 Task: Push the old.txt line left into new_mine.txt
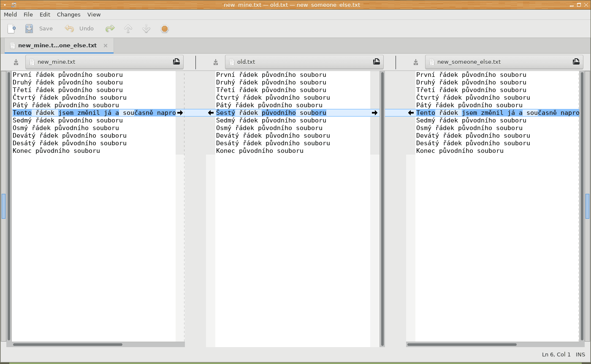pos(211,113)
